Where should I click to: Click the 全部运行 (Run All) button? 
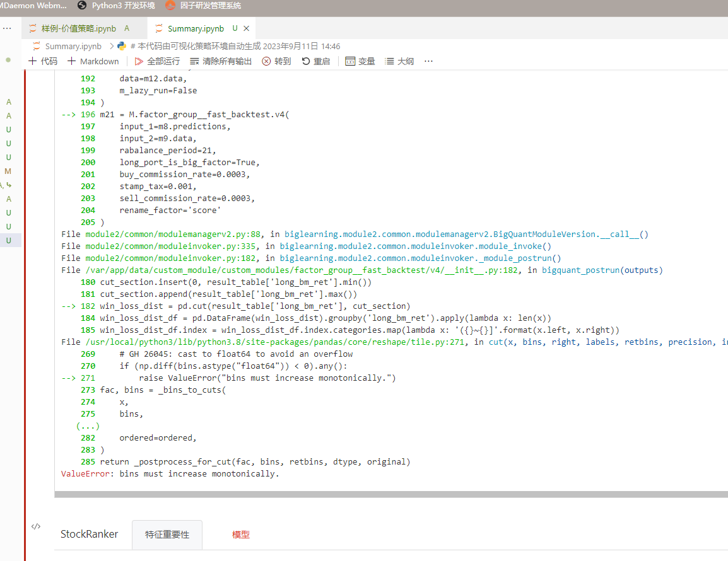(x=157, y=61)
